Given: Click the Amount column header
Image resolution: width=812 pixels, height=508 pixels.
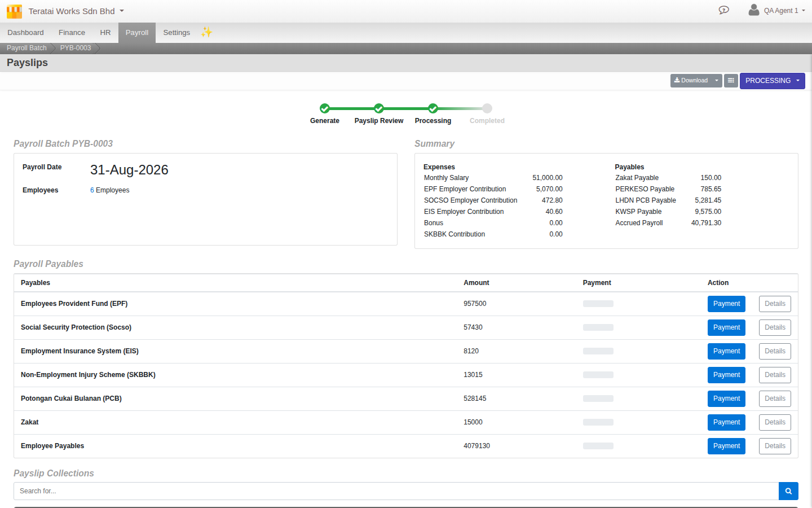Looking at the screenshot, I should click(476, 283).
